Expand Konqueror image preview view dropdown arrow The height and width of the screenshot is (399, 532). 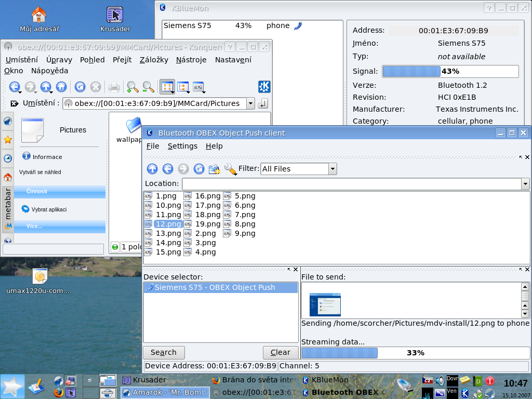point(204,92)
